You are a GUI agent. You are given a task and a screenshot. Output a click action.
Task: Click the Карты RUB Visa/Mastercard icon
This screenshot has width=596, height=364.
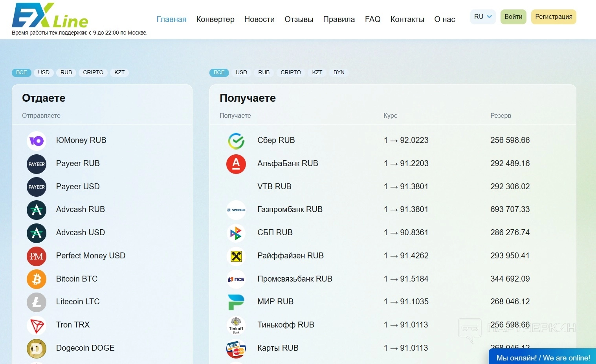[236, 348]
